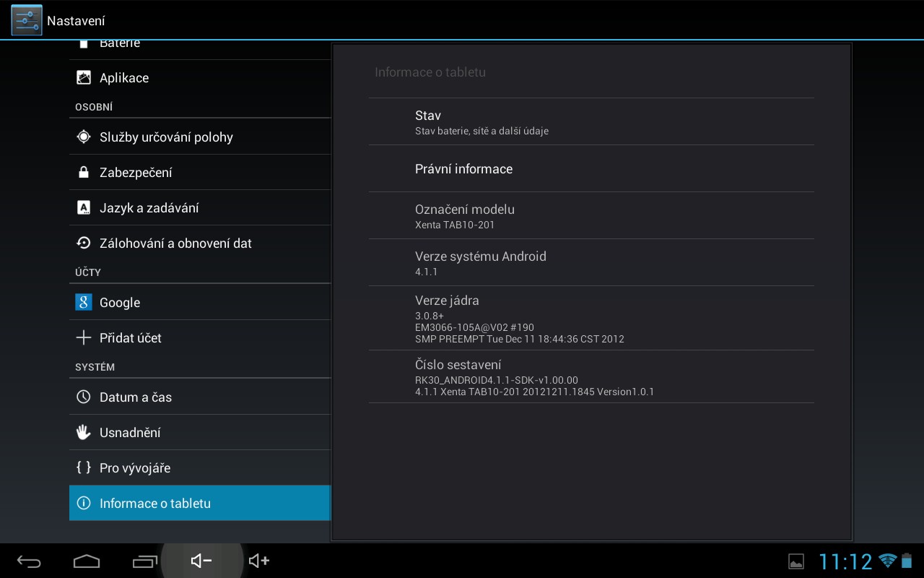Image resolution: width=924 pixels, height=578 pixels.
Task: Open Datum a čas settings
Action: [200, 397]
